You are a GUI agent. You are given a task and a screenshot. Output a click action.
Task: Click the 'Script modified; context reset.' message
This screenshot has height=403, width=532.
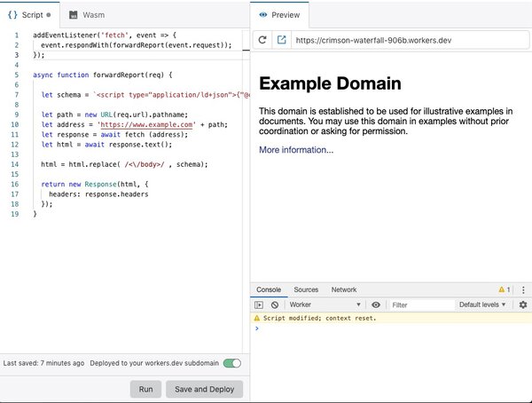tap(319, 319)
